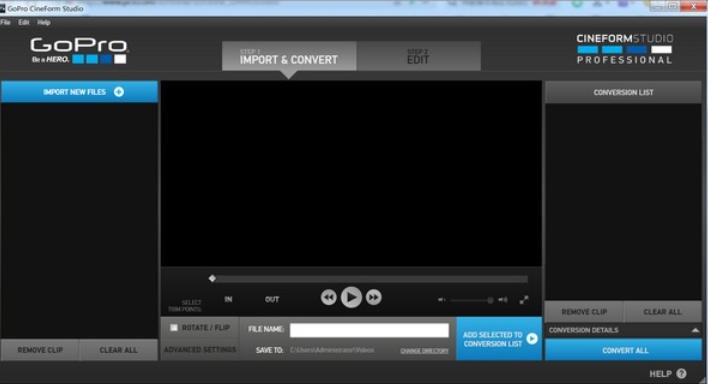Play the video in the preview
Viewport: 708px width, 384px height.
click(351, 297)
